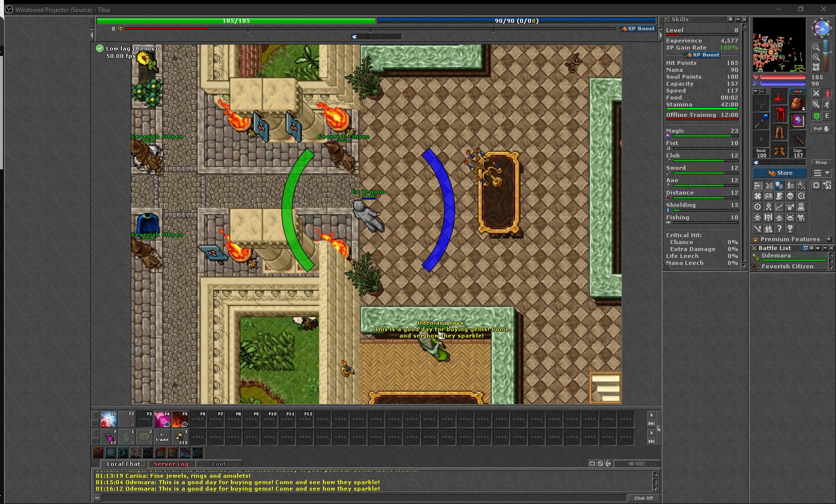Click the chat message input field
This screenshot has height=504, width=836.
[364, 498]
